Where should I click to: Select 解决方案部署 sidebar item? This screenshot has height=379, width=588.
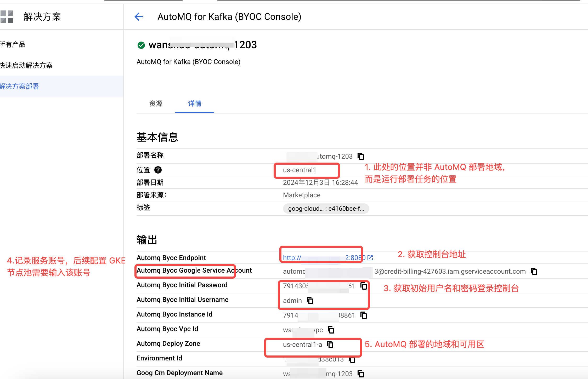[x=20, y=86]
